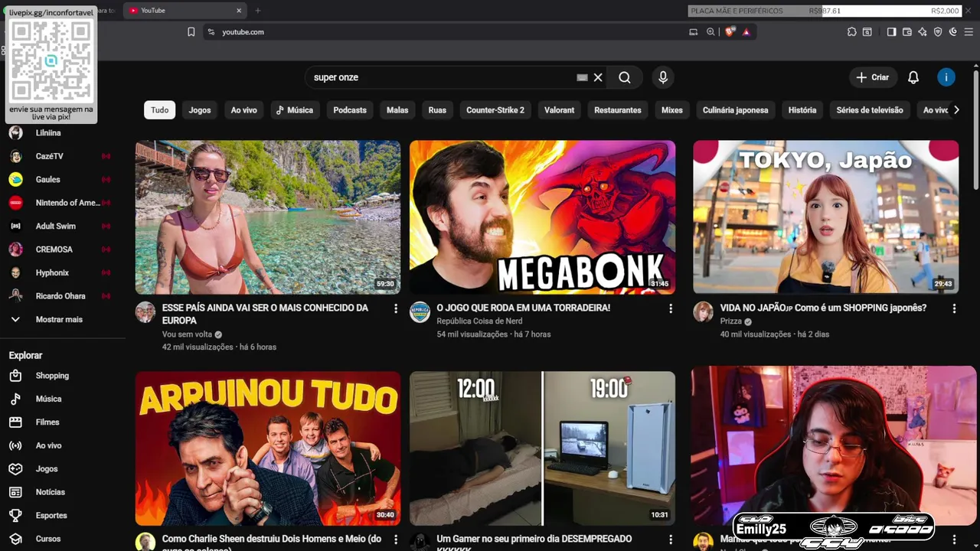Show more filter chips with right arrow
Viewport: 980px width, 551px height.
tap(956, 110)
